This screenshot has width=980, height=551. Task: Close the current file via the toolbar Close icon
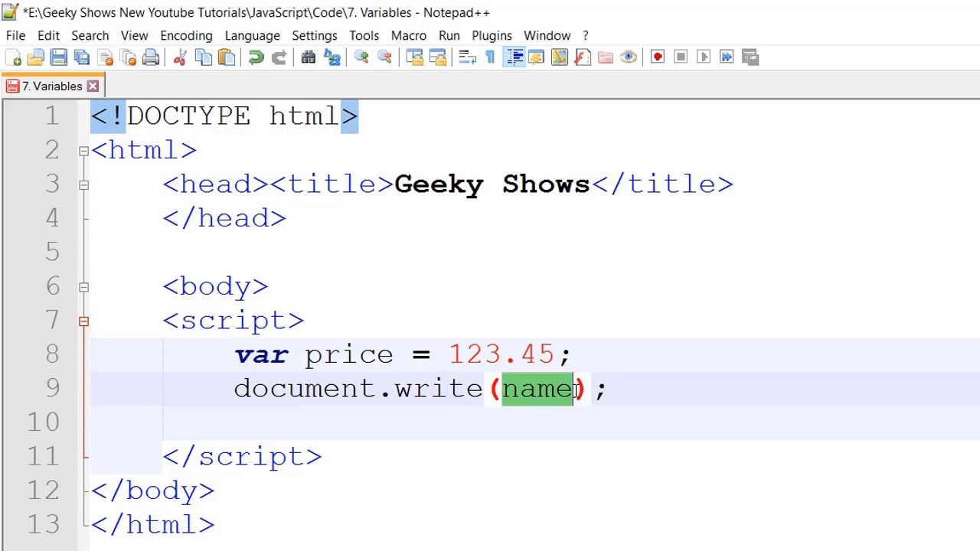(x=105, y=57)
